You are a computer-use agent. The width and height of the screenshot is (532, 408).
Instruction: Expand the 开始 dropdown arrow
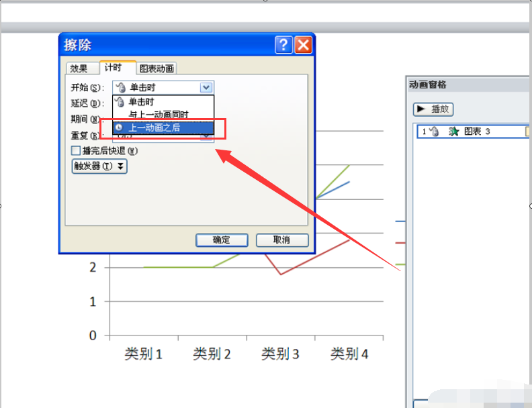click(206, 88)
